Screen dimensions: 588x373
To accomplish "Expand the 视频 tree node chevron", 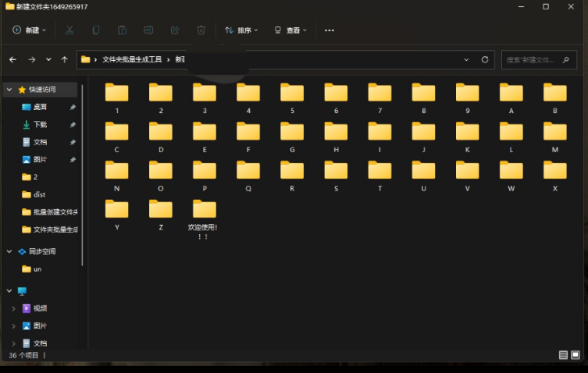I will point(12,308).
